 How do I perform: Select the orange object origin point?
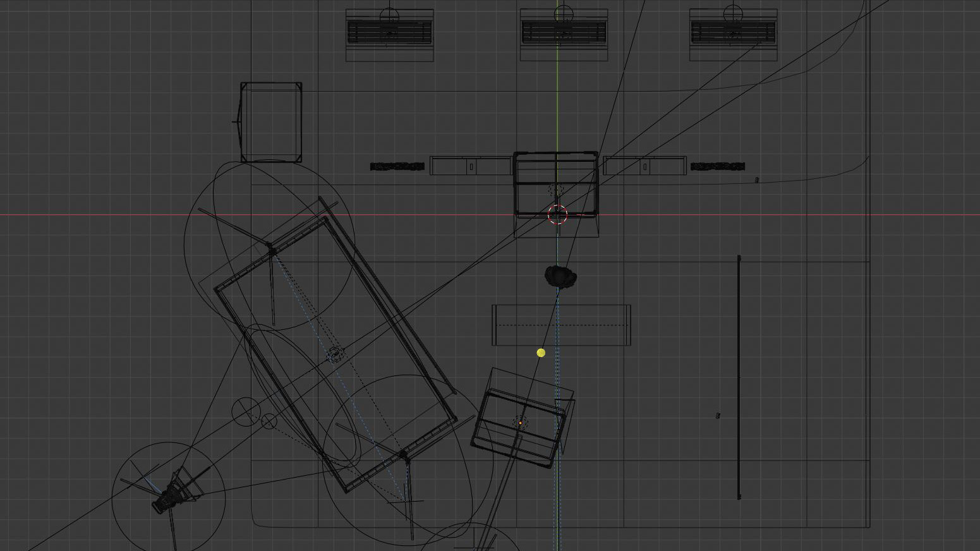[520, 423]
